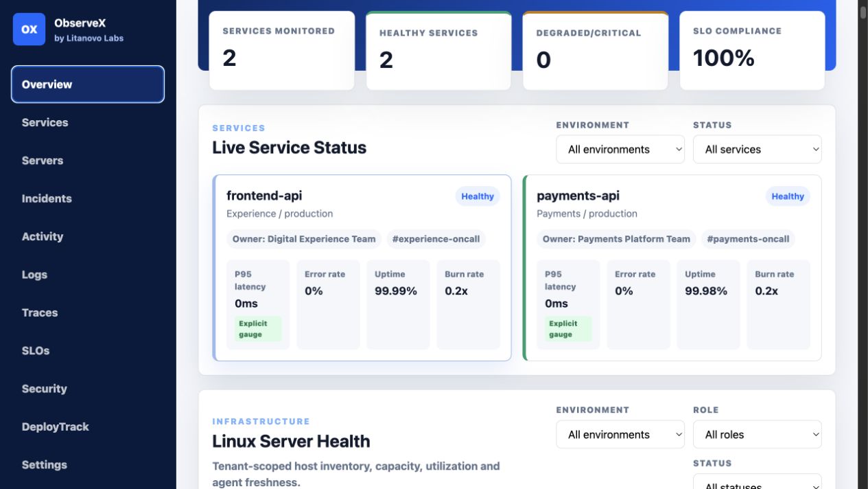Image resolution: width=868 pixels, height=489 pixels.
Task: Open SLOs from the sidebar
Action: [x=88, y=350]
